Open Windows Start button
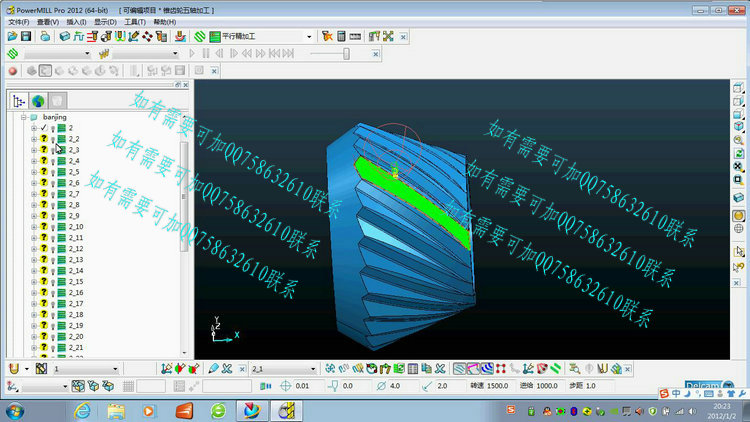The height and width of the screenshot is (422, 750). point(15,411)
